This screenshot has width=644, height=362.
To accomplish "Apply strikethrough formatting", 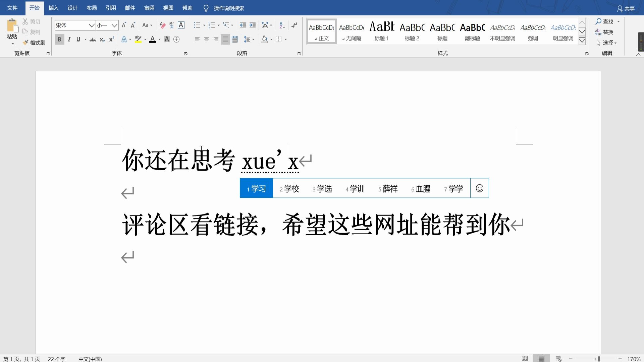I will click(93, 40).
